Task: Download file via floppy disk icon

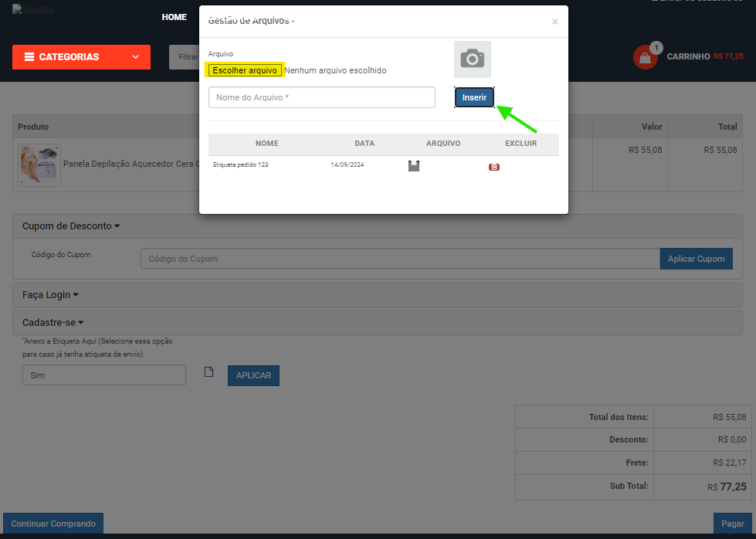Action: [x=414, y=166]
